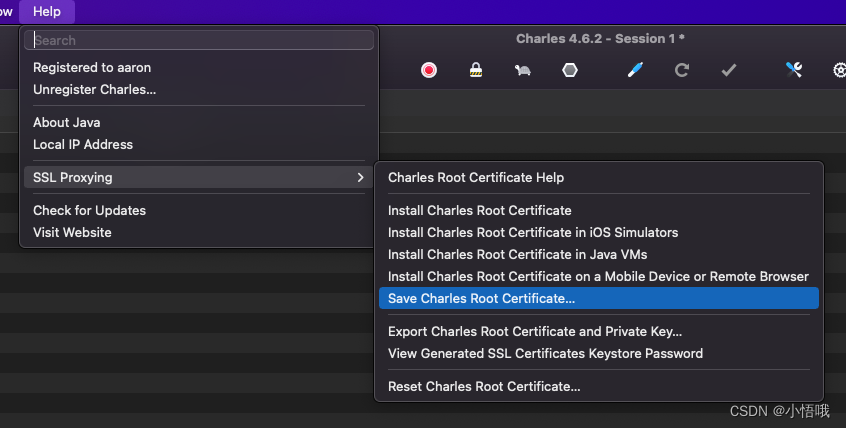Image resolution: width=846 pixels, height=428 pixels.
Task: Select the compose pen icon
Action: coord(635,70)
